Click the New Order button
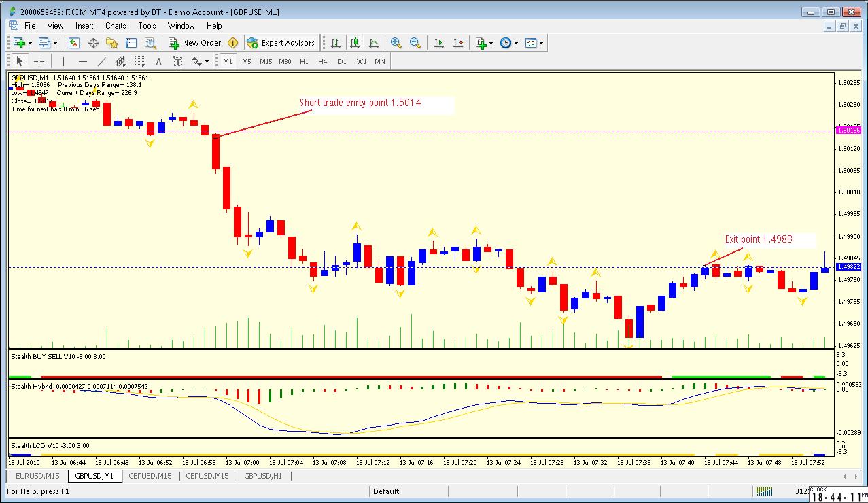The image size is (868, 503). pos(195,43)
